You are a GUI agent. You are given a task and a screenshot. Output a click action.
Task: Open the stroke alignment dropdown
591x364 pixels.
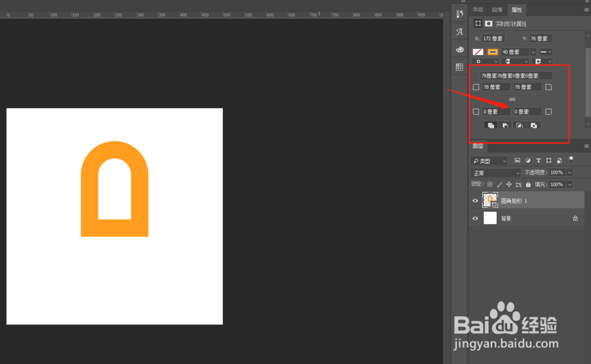click(x=485, y=61)
